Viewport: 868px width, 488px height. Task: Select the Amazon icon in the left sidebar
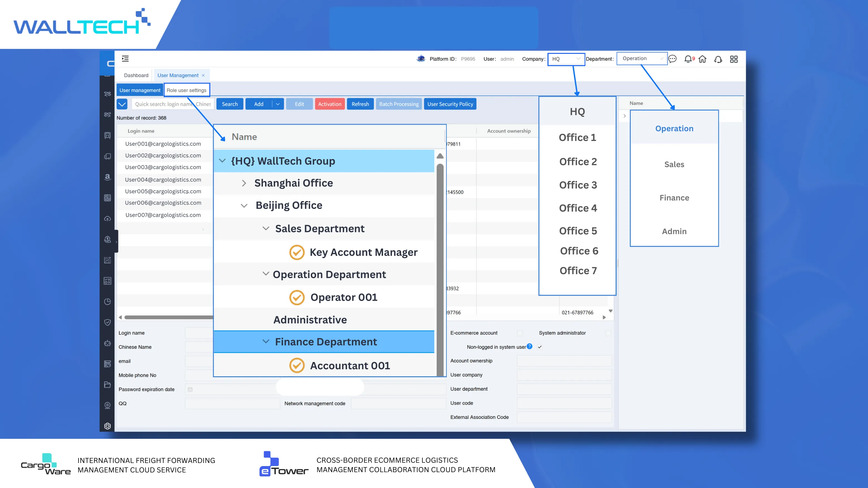tap(107, 177)
